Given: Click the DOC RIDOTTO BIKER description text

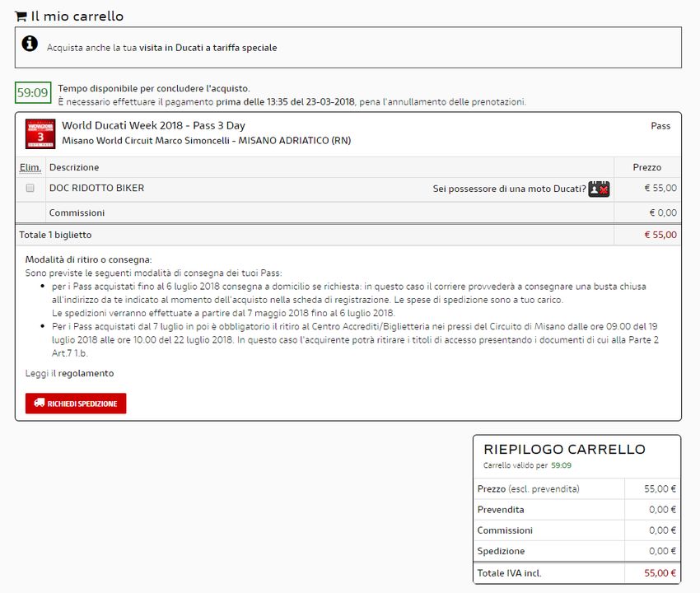Looking at the screenshot, I should coord(96,188).
